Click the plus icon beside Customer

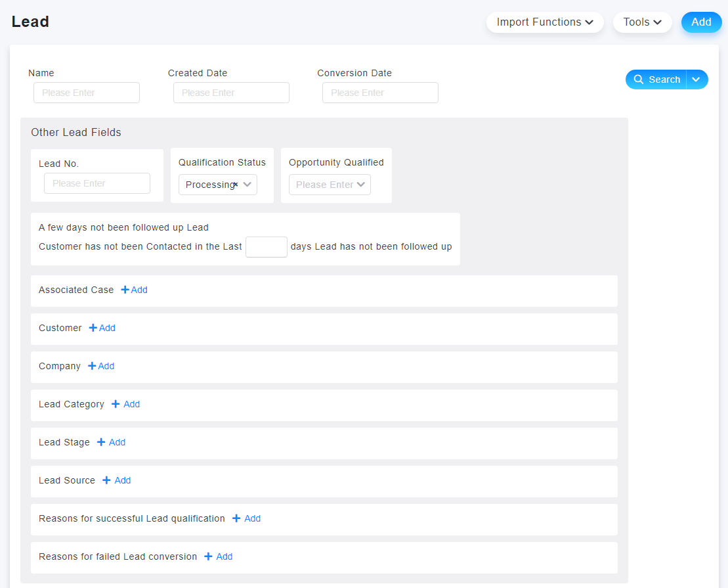pyautogui.click(x=93, y=328)
